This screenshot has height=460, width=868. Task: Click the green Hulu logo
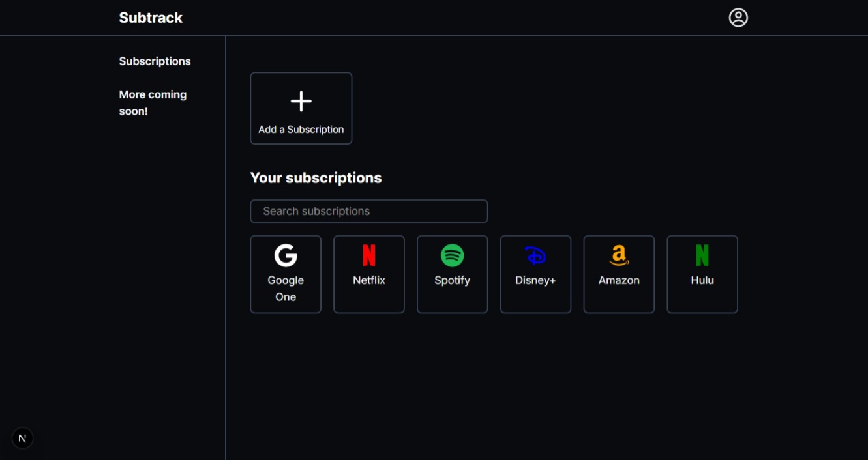point(702,255)
